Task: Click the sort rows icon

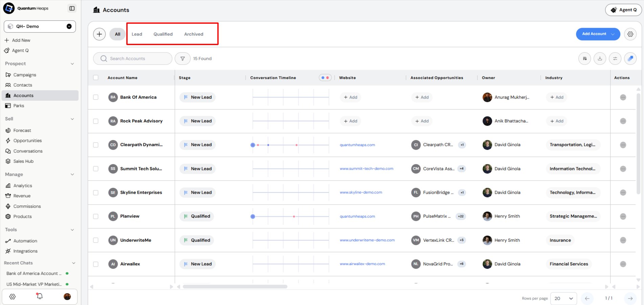Action: (x=584, y=59)
